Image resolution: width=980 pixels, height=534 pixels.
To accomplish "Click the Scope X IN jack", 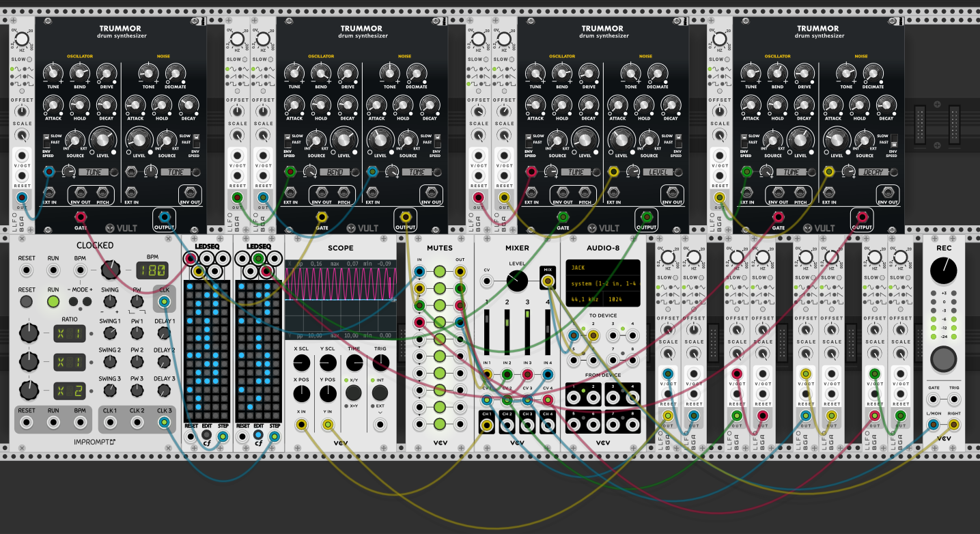I will [301, 425].
